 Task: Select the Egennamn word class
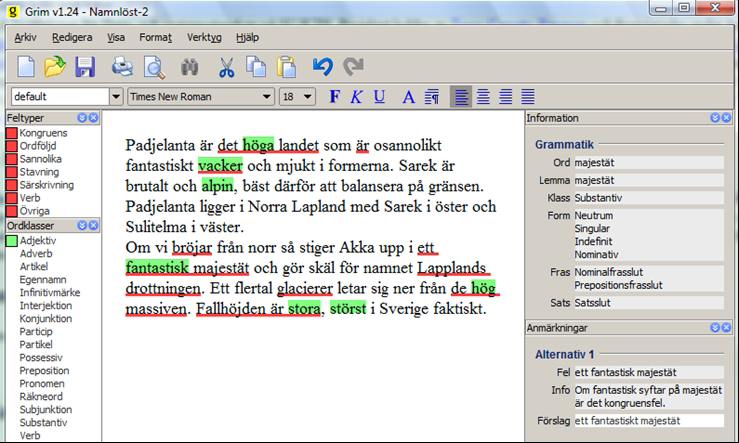(43, 279)
